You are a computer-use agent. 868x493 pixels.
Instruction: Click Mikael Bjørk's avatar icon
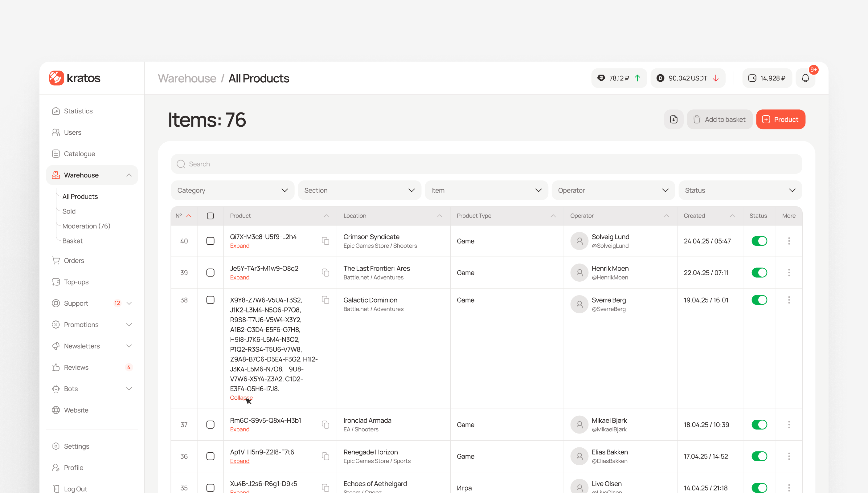(579, 425)
